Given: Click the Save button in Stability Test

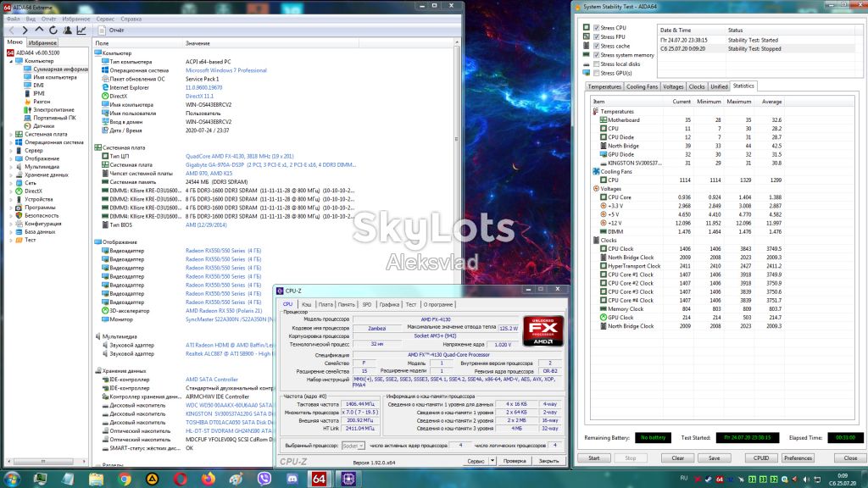Looking at the screenshot, I should click(714, 458).
